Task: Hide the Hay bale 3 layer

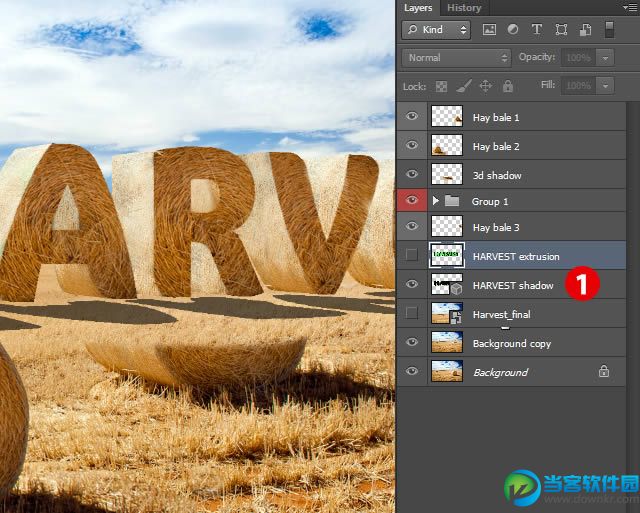Action: click(x=412, y=226)
